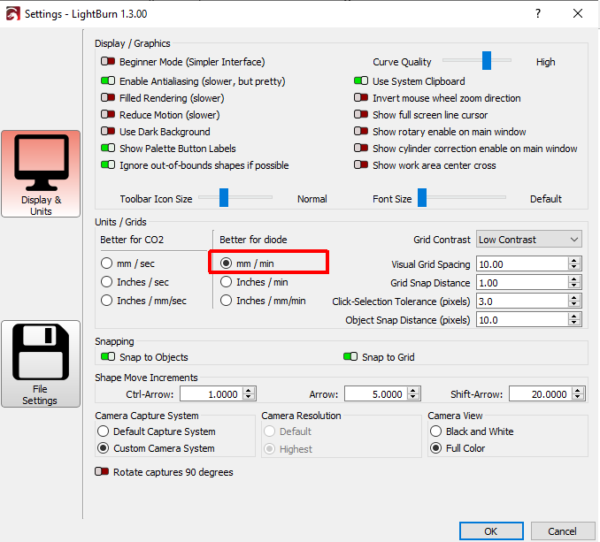Click Cancel to discard changes

pos(562,530)
